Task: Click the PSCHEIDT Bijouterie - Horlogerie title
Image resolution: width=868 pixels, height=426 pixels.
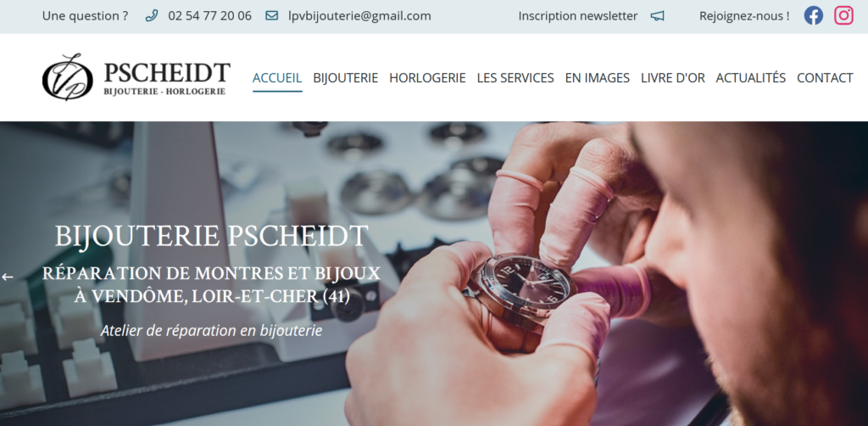Action: (x=167, y=78)
